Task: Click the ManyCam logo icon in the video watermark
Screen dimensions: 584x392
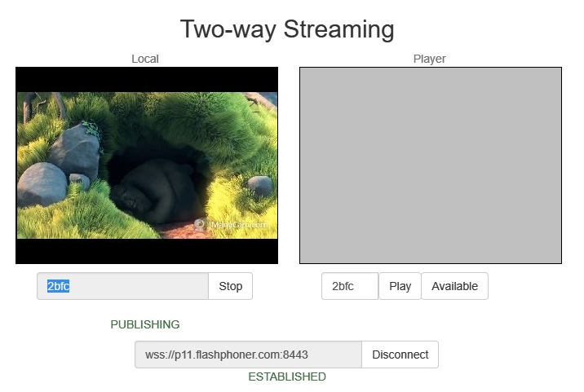Action: pyautogui.click(x=200, y=224)
